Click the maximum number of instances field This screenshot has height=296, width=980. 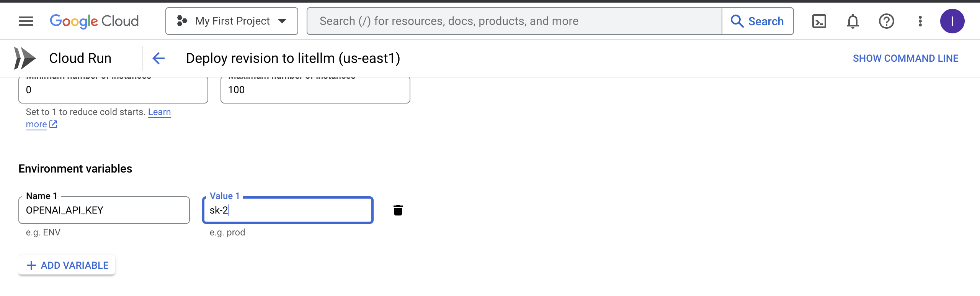click(315, 90)
